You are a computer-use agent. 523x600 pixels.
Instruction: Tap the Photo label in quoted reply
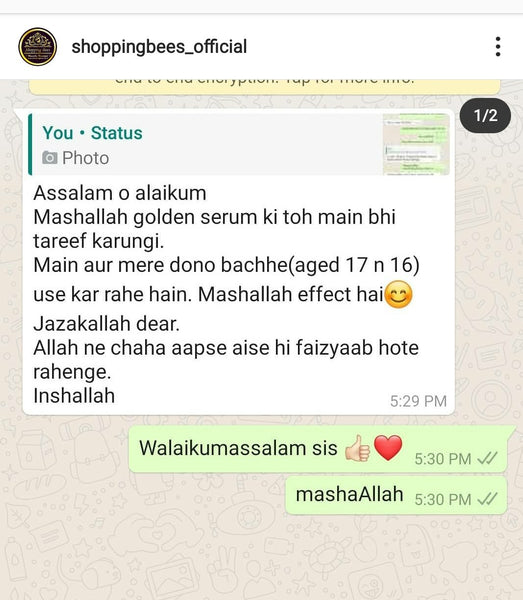pos(86,158)
